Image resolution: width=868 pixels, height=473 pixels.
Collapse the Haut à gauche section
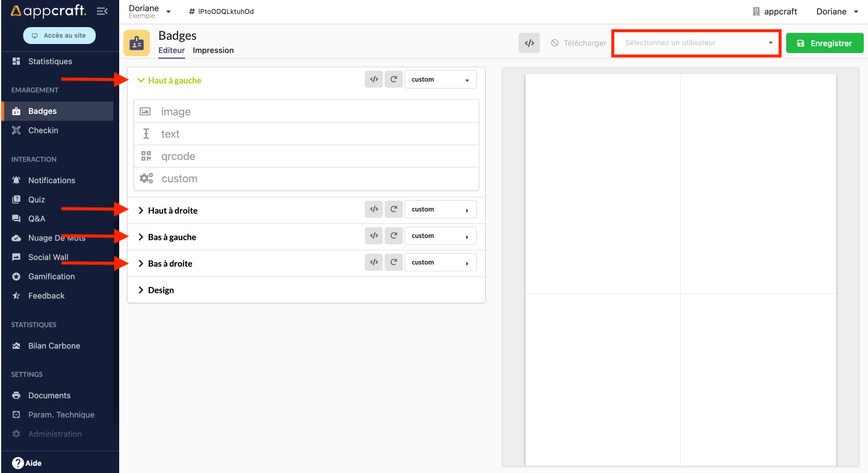click(170, 81)
